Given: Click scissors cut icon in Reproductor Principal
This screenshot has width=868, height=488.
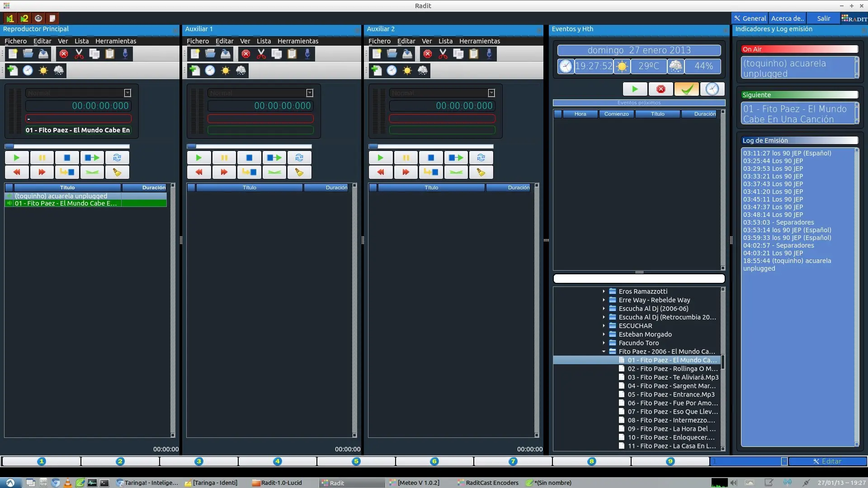Looking at the screenshot, I should pyautogui.click(x=79, y=54).
